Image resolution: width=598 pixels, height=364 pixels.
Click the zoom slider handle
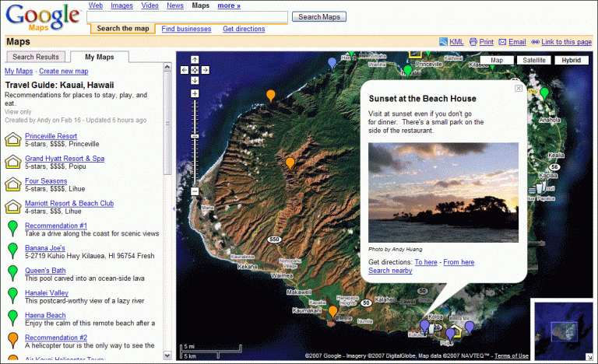pyautogui.click(x=195, y=136)
